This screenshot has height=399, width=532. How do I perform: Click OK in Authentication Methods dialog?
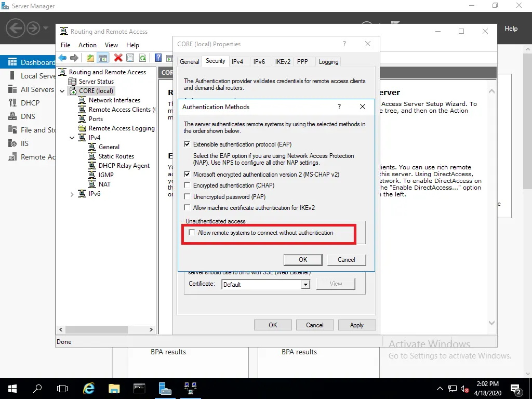(x=303, y=260)
